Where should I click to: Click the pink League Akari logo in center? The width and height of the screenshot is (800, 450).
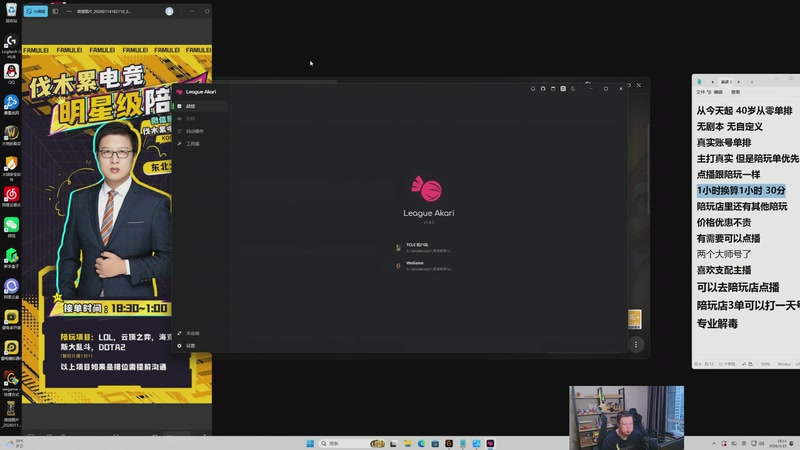coord(427,188)
